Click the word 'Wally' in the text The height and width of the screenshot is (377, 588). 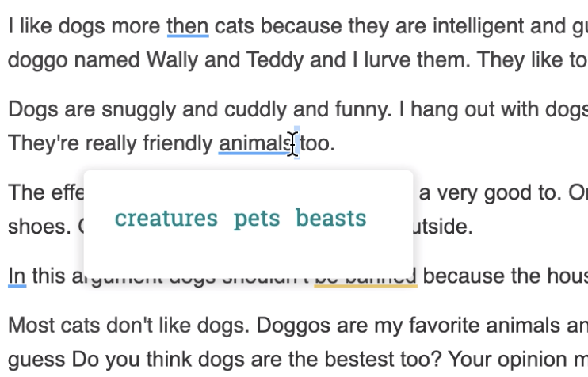click(x=172, y=60)
